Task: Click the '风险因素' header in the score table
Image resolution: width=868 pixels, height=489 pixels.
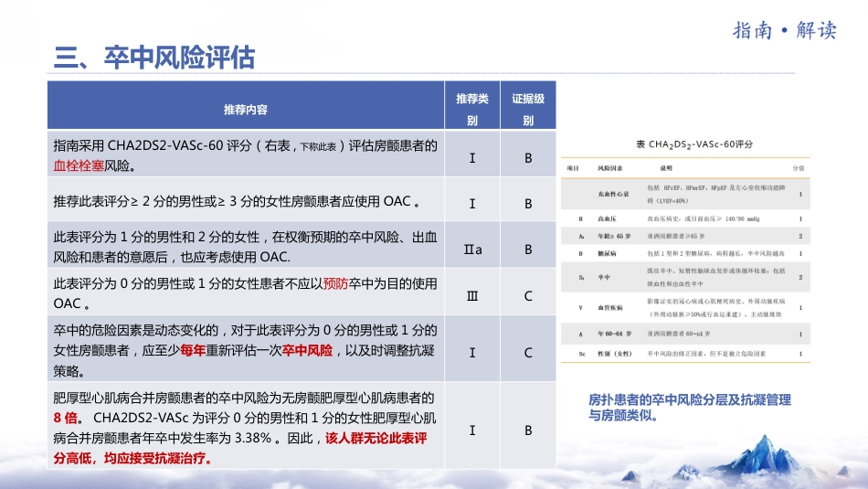Action: (609, 168)
